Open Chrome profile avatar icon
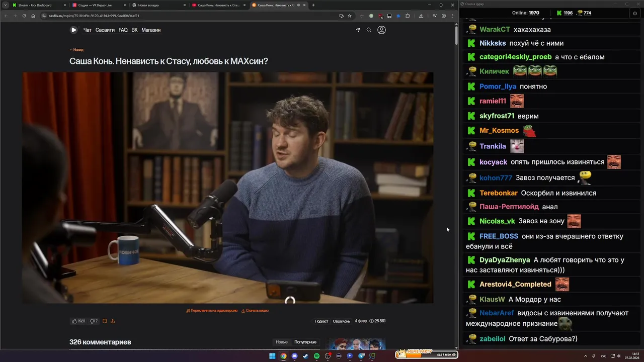Viewport: 644px width, 362px height. [444, 16]
